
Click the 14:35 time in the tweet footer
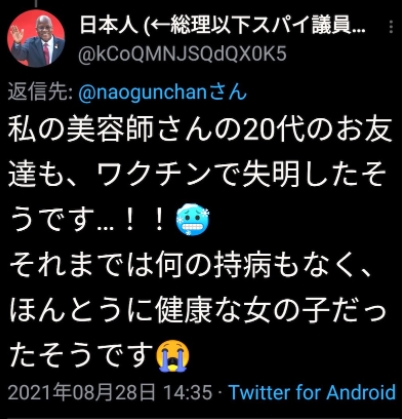pos(188,392)
